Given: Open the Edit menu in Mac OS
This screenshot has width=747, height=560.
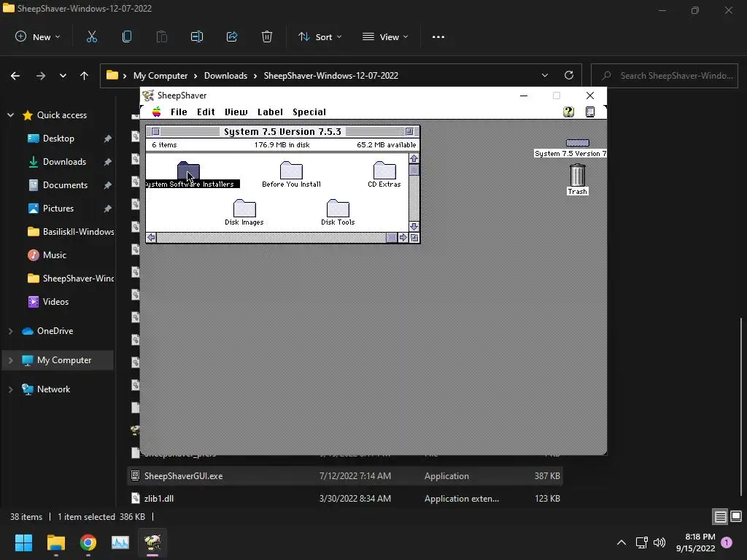Looking at the screenshot, I should 206,112.
